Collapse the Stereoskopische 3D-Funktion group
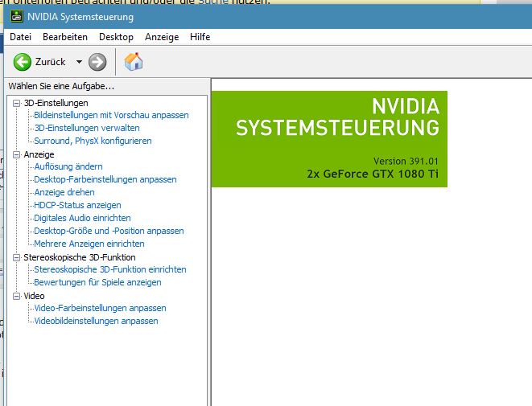This screenshot has width=532, height=406. point(16,257)
